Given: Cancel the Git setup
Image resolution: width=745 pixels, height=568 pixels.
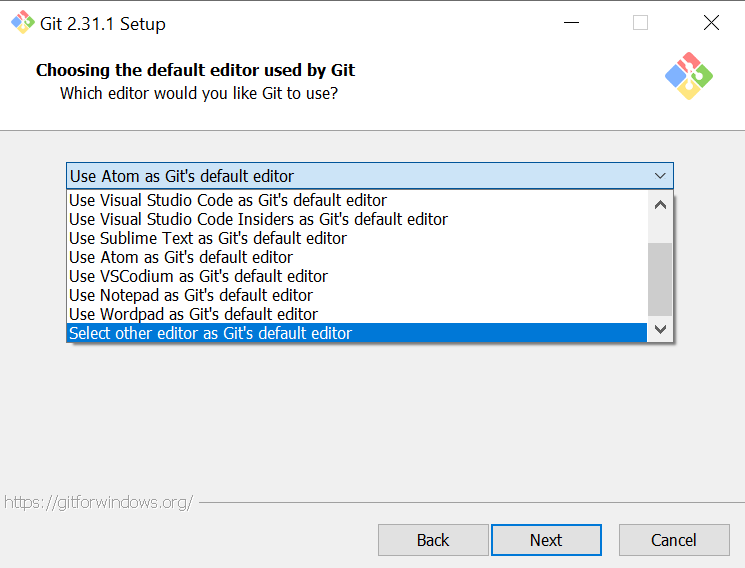Looking at the screenshot, I should pos(674,540).
